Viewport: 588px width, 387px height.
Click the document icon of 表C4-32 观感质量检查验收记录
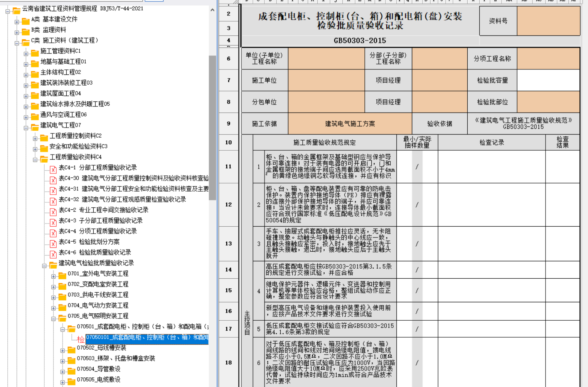coord(53,201)
